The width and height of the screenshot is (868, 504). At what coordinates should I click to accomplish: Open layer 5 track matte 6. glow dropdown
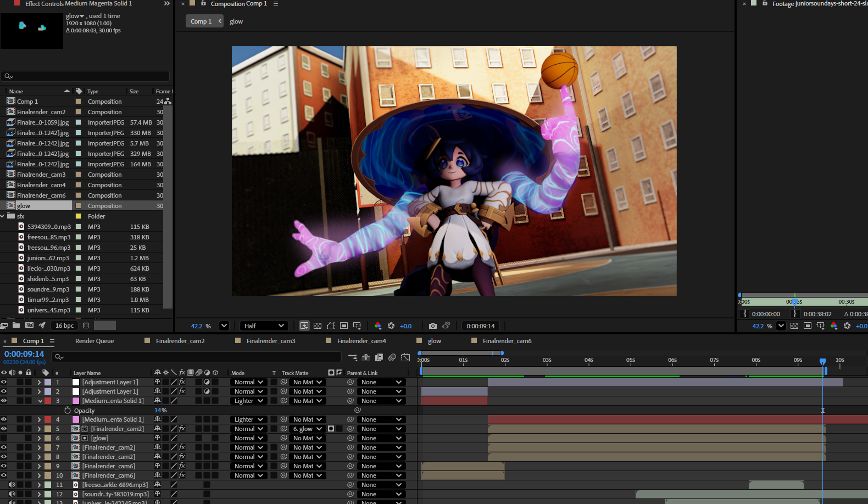[x=307, y=429]
